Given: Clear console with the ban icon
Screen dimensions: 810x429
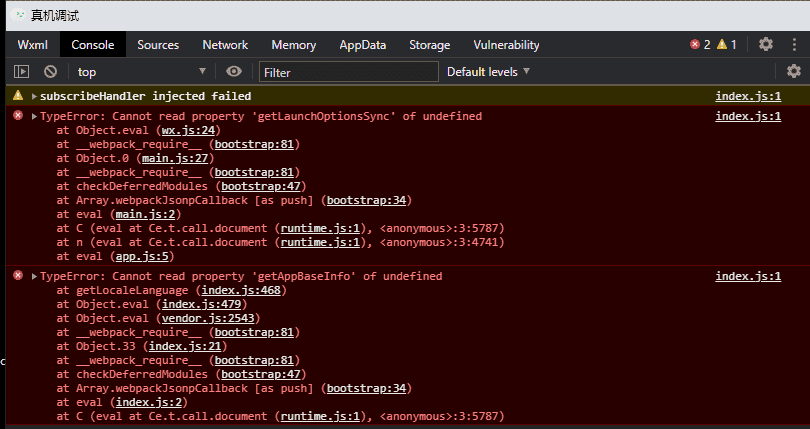Looking at the screenshot, I should pos(50,71).
